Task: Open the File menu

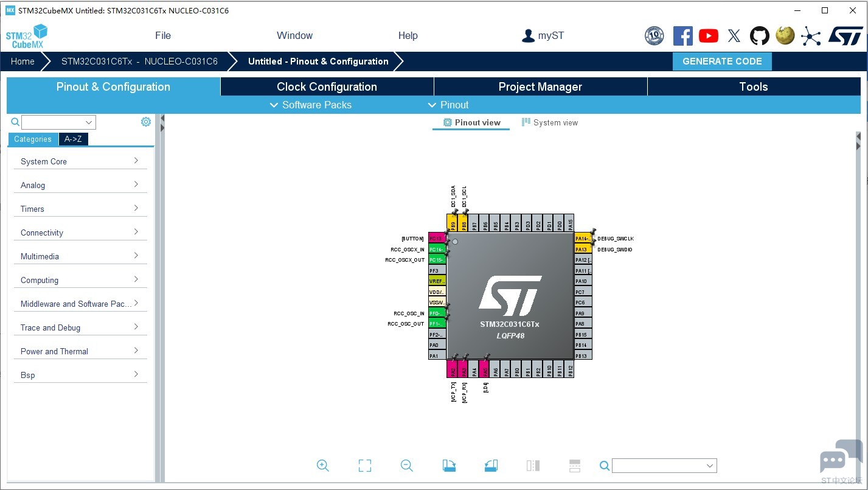Action: 163,35
